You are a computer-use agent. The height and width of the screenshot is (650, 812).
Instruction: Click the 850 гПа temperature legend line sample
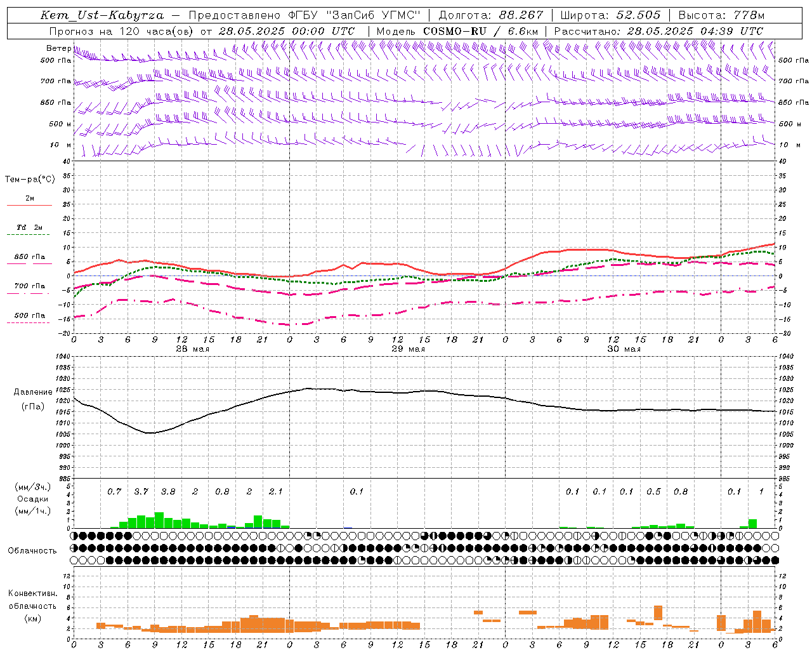click(28, 264)
